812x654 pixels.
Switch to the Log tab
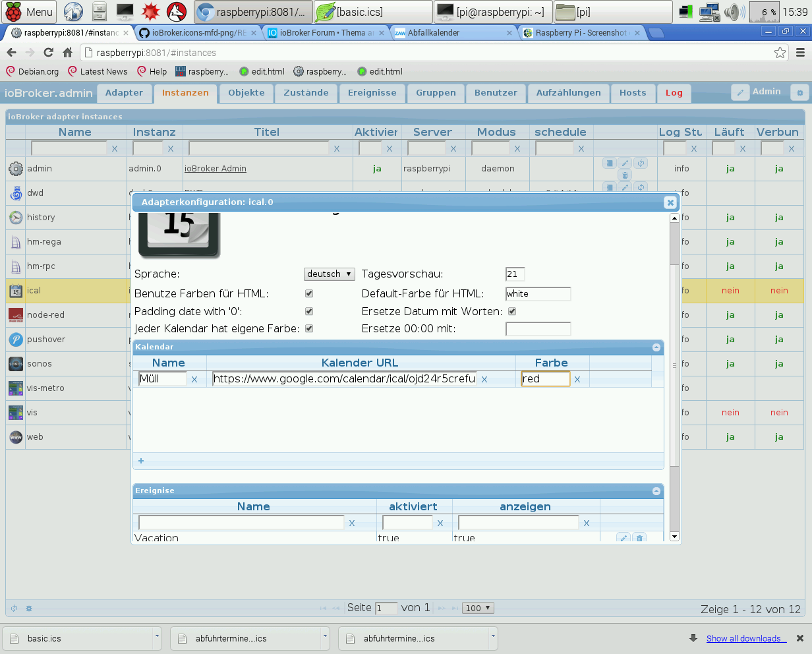674,93
